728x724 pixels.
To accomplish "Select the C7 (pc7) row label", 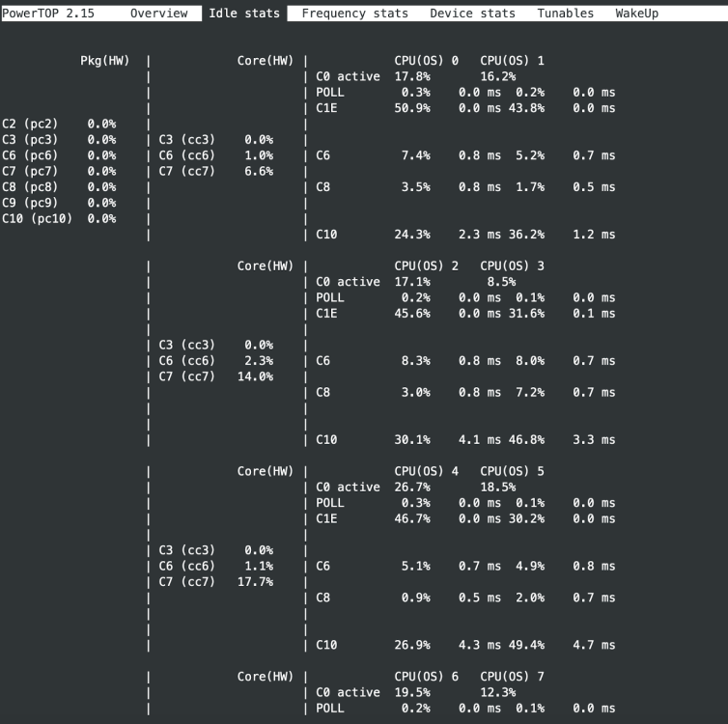I will click(30, 171).
